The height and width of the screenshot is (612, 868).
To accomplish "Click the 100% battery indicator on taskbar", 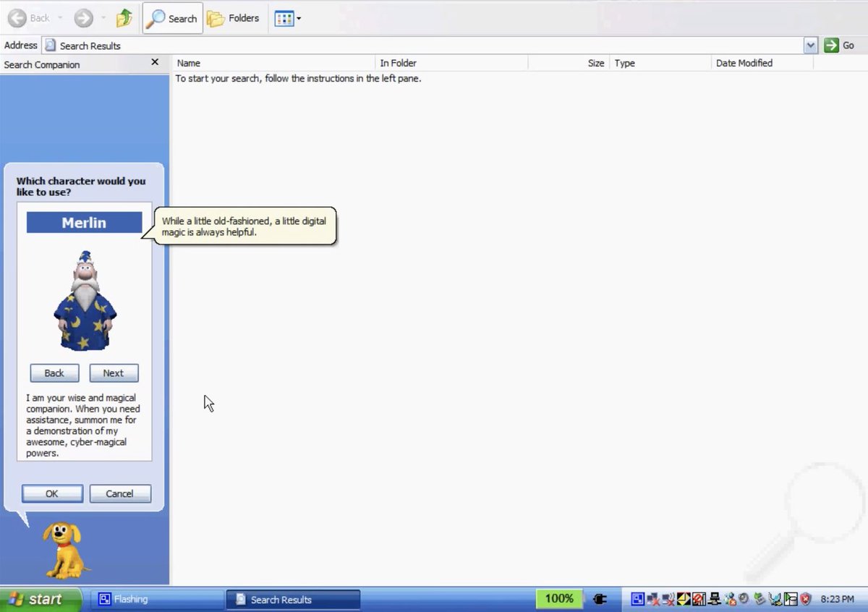I will point(558,599).
